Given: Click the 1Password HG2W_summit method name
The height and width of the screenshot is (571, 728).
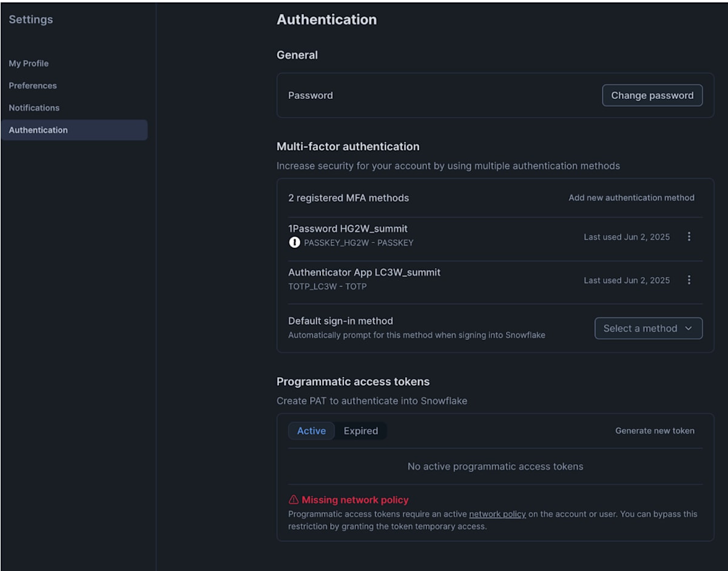Looking at the screenshot, I should coord(348,229).
